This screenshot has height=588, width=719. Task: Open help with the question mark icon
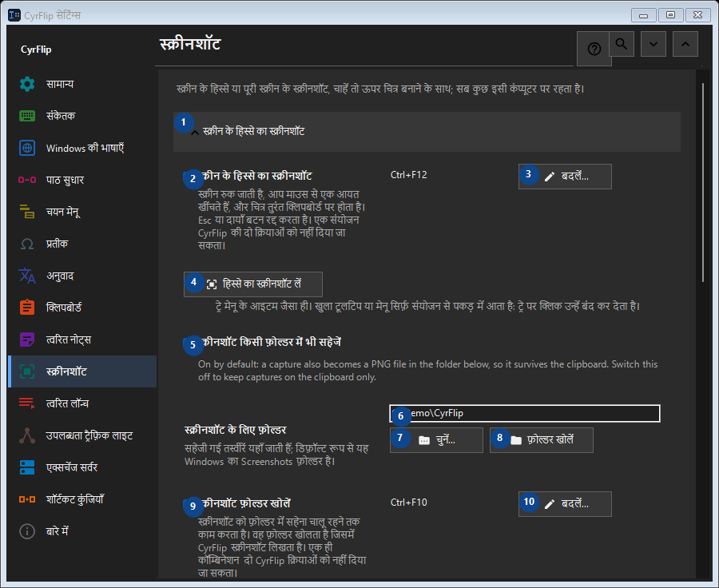coord(594,49)
